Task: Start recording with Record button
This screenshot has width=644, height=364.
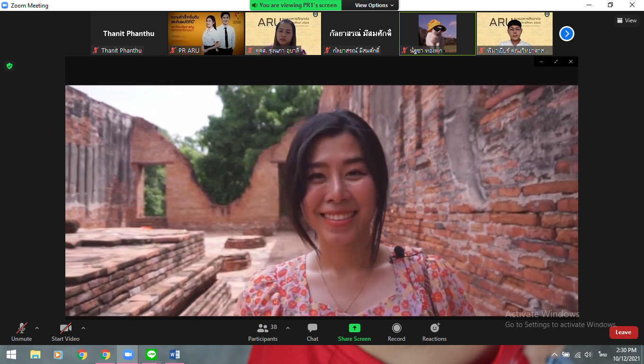Action: click(396, 332)
